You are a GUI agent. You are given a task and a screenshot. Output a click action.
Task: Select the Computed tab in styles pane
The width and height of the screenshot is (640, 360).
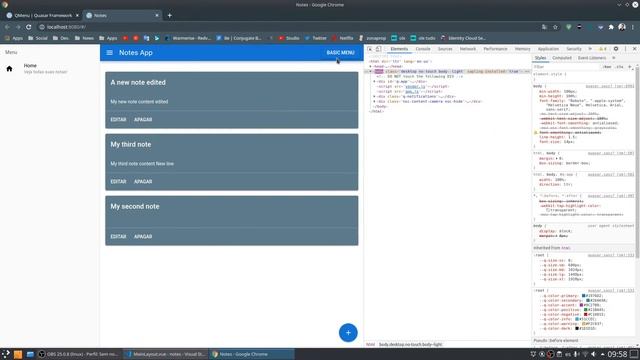562,58
